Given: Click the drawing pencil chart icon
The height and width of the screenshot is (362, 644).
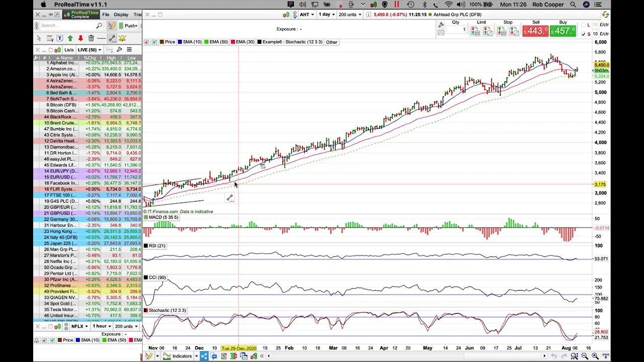Looking at the screenshot, I should tap(112, 26).
